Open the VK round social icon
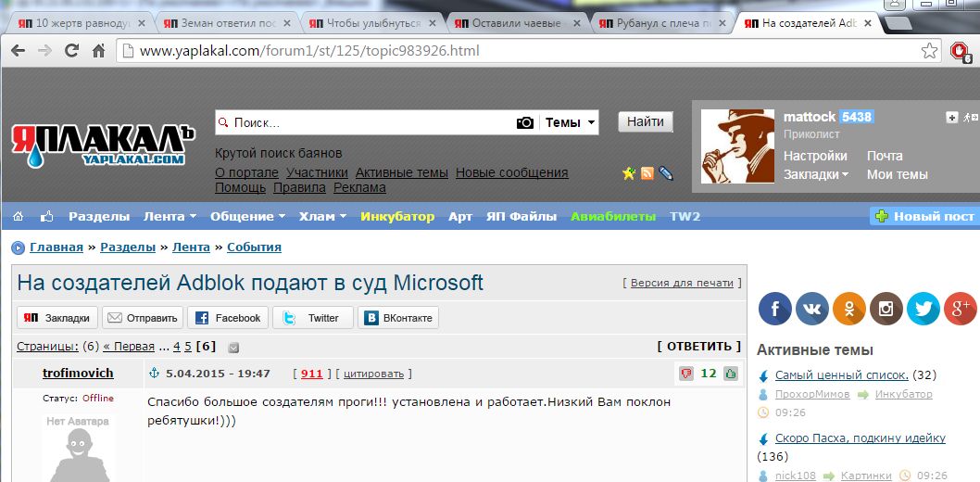Viewport: 980px width, 482px height. tap(811, 309)
